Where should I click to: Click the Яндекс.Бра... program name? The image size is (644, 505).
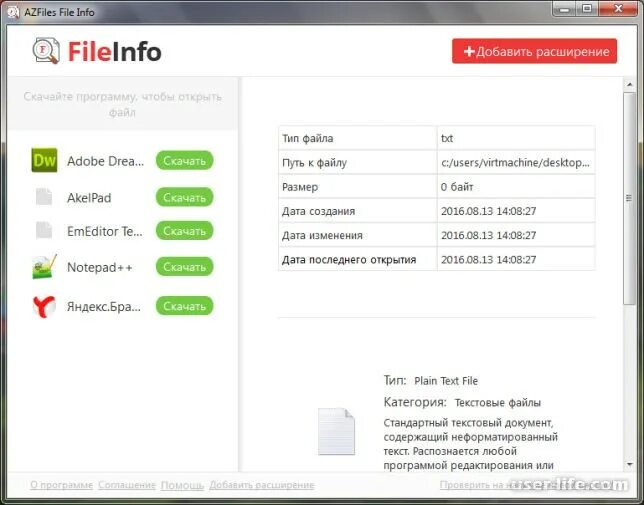tap(104, 306)
